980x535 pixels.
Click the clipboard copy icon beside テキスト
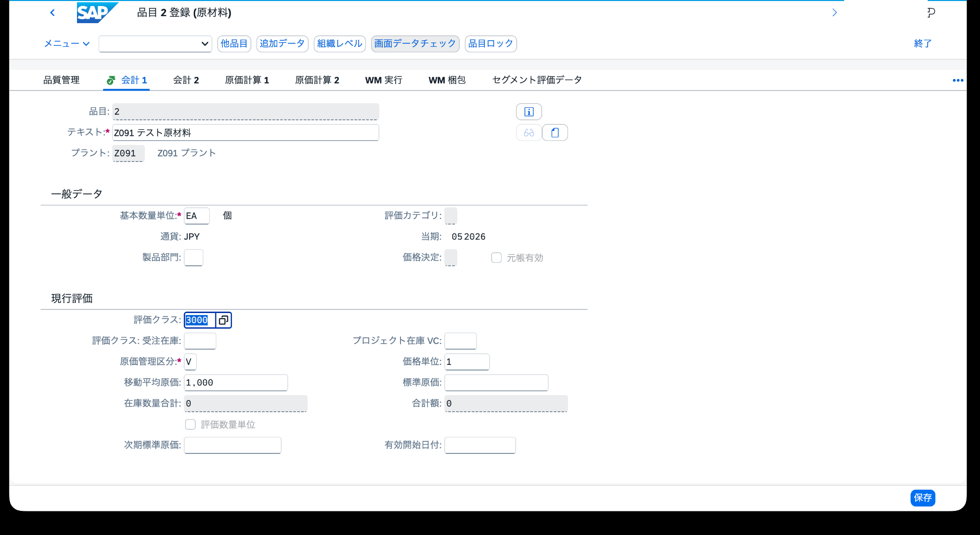[x=555, y=133]
